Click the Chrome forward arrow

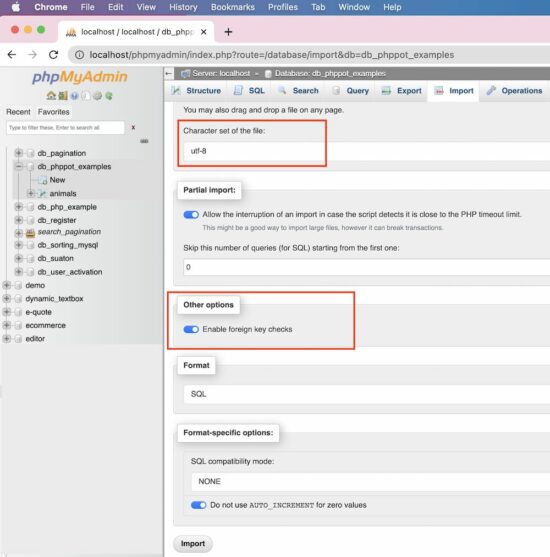(32, 55)
